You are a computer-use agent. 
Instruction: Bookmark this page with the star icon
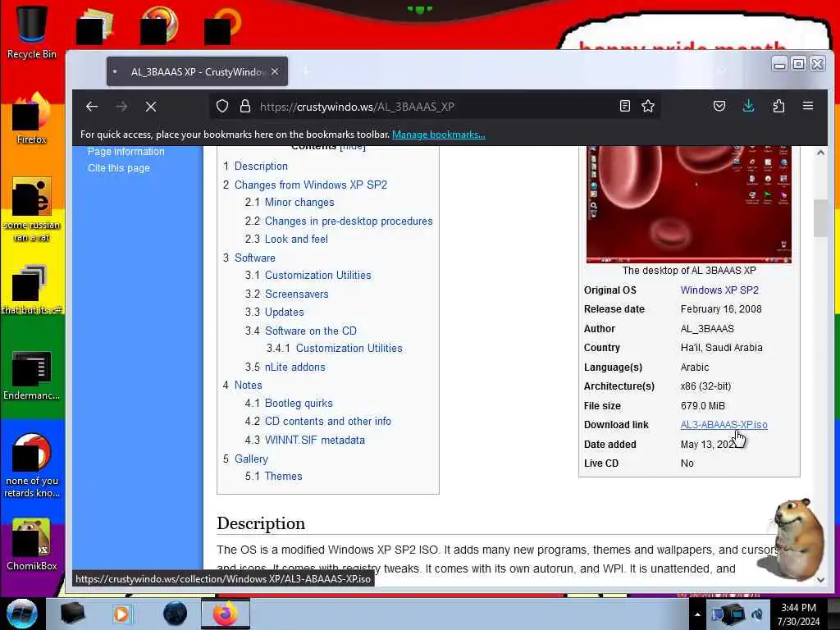(648, 106)
